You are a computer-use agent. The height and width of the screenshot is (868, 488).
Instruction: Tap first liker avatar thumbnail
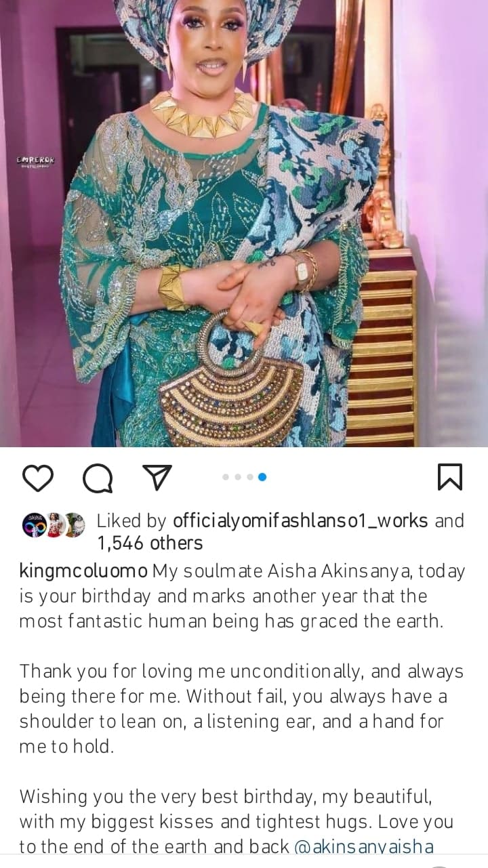34,525
